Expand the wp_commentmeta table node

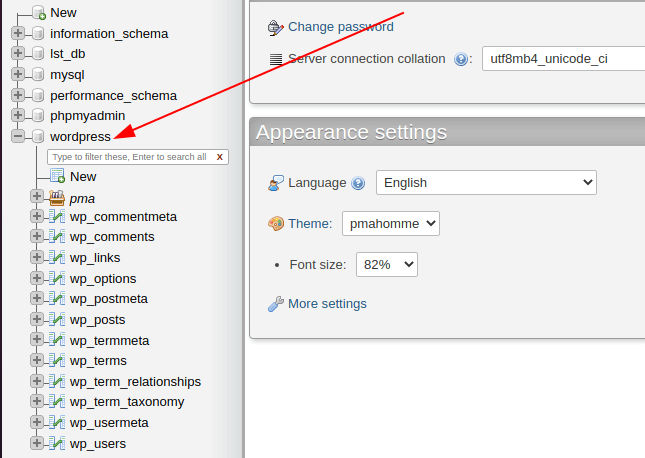(x=37, y=216)
